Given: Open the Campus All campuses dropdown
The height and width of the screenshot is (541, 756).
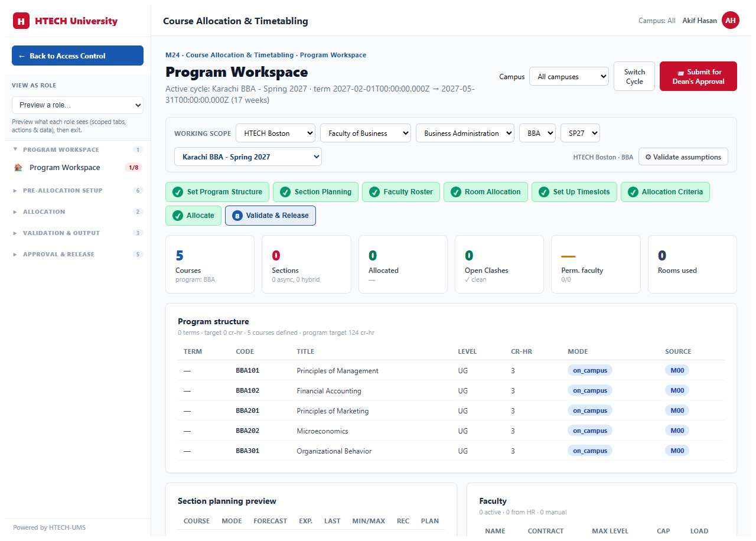Looking at the screenshot, I should (x=569, y=77).
